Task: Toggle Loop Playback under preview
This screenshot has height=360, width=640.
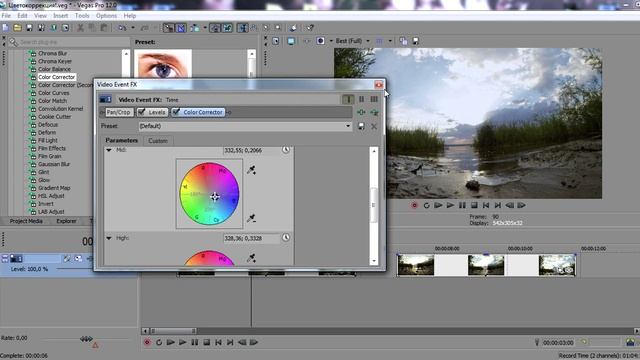Action: click(x=427, y=205)
